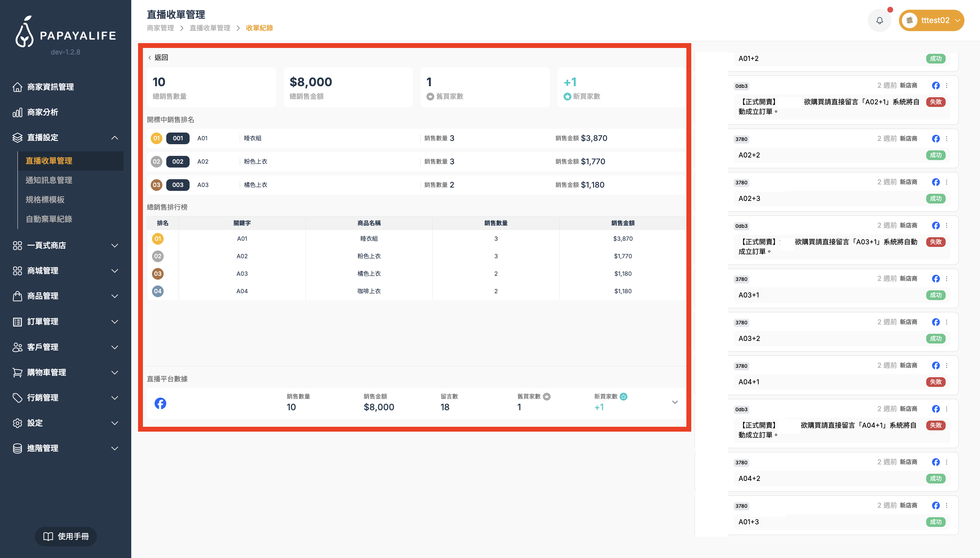Select 自動棄單紀錄 submenu item
This screenshot has width=980, height=558.
49,219
